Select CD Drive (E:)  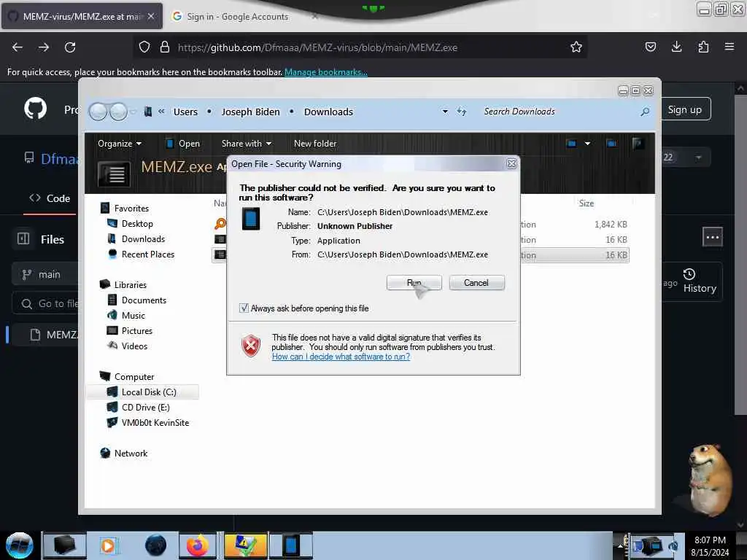pyautogui.click(x=139, y=407)
